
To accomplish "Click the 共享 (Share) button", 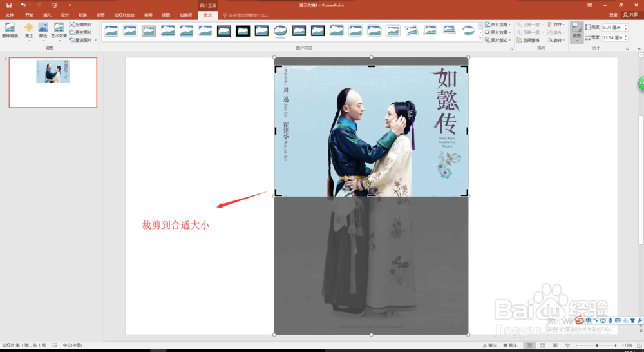I will (x=630, y=15).
